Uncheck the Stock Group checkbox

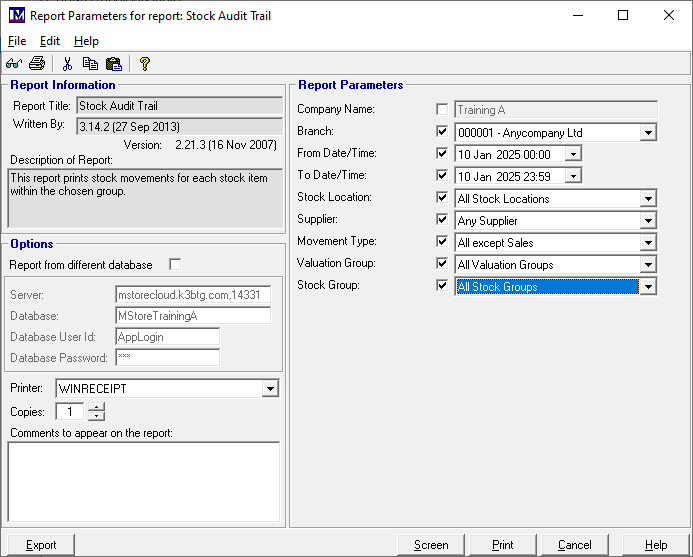tap(442, 286)
